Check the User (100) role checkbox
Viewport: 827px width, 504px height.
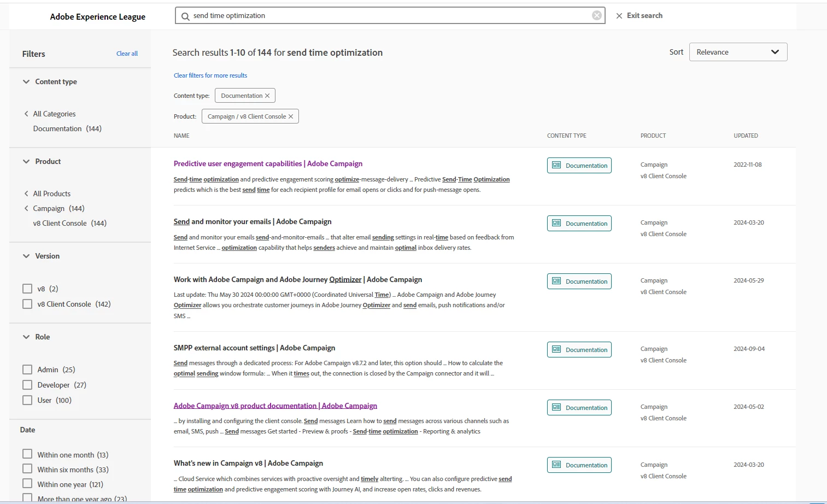pyautogui.click(x=27, y=400)
